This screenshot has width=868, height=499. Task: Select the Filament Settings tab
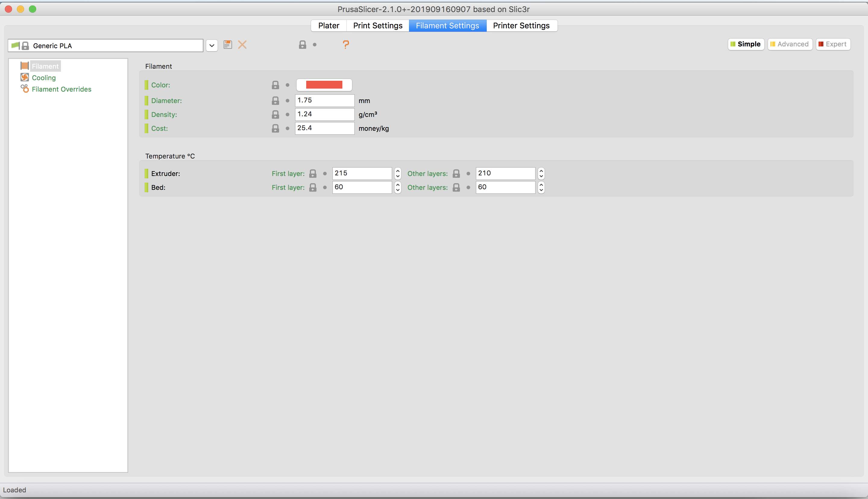click(448, 26)
